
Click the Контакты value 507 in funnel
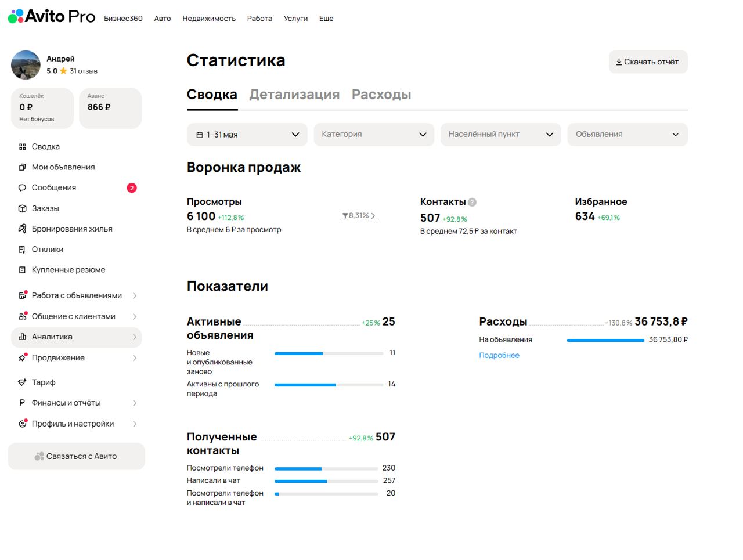coord(430,218)
